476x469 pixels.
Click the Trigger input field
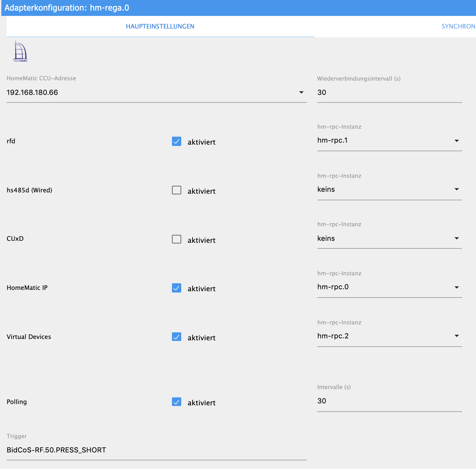(156, 450)
